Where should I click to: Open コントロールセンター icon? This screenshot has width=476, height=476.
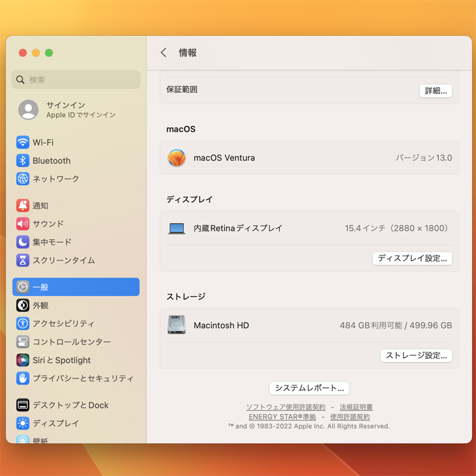point(22,342)
